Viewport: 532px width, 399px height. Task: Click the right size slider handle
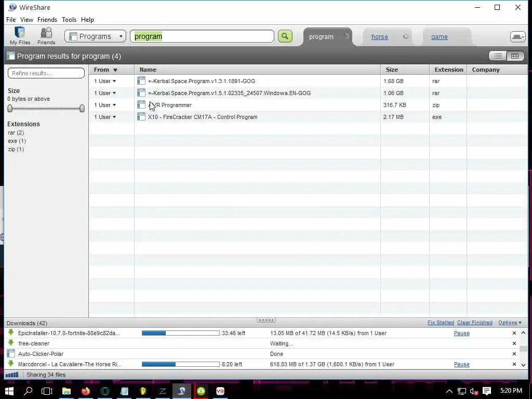click(82, 108)
